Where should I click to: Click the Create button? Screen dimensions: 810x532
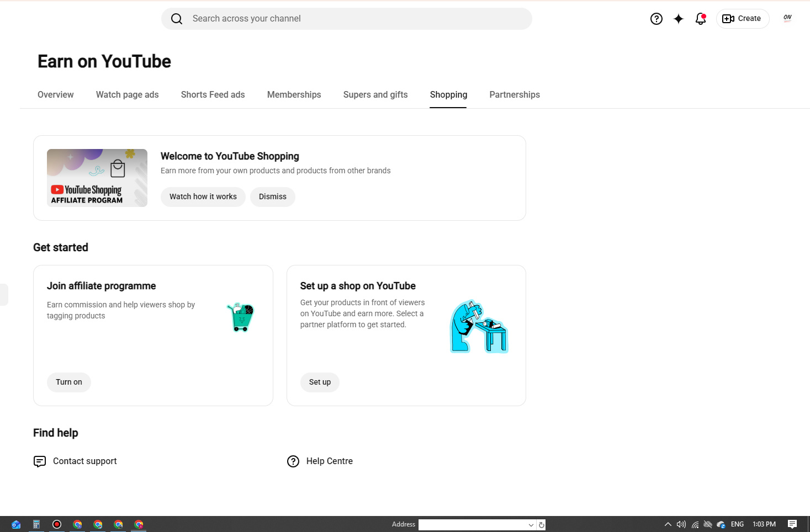pyautogui.click(x=743, y=19)
